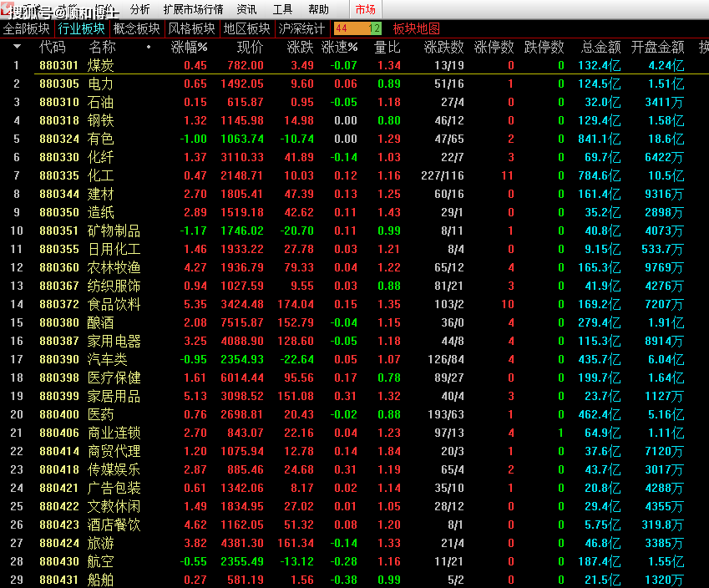The image size is (709, 588).
Task: Select the red 市场 tab
Action: (x=365, y=9)
